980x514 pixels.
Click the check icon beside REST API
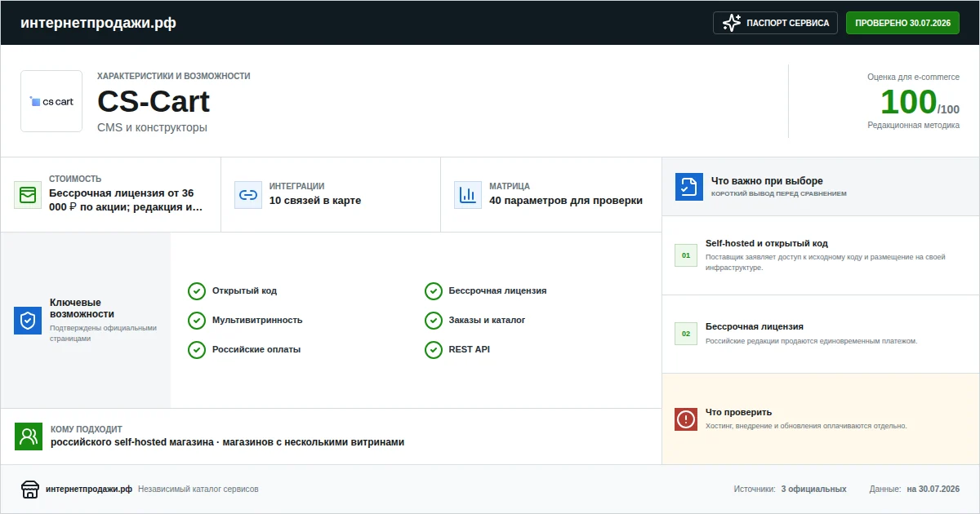tap(434, 350)
